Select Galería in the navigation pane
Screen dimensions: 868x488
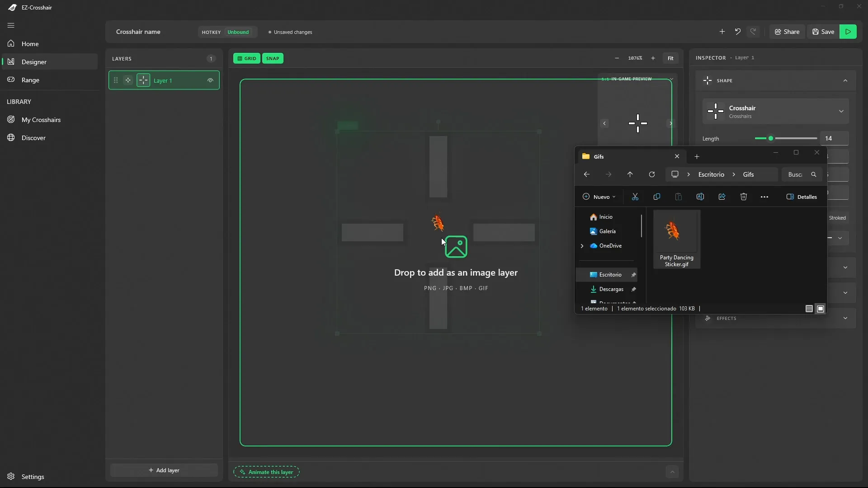[608, 231]
